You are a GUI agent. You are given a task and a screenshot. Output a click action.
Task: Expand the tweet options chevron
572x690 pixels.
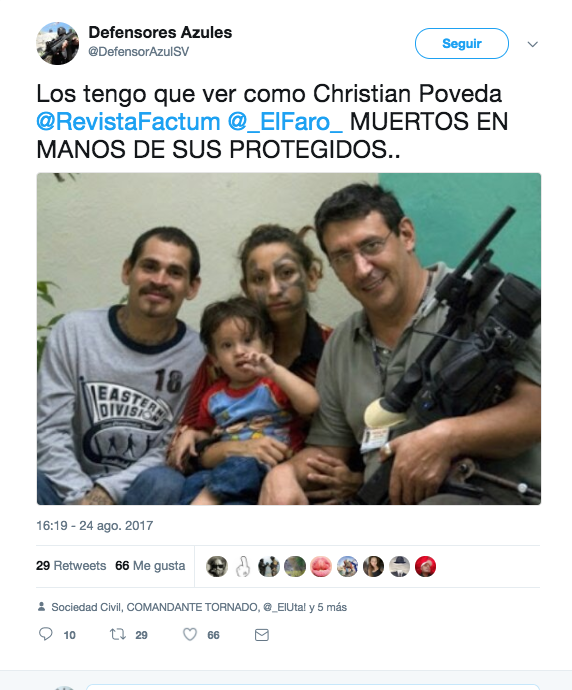click(x=532, y=44)
